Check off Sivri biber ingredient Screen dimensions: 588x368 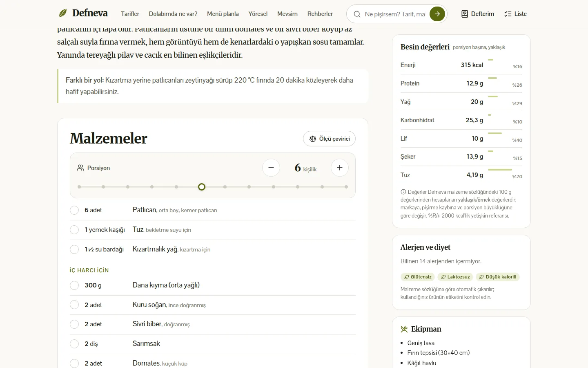pos(74,324)
